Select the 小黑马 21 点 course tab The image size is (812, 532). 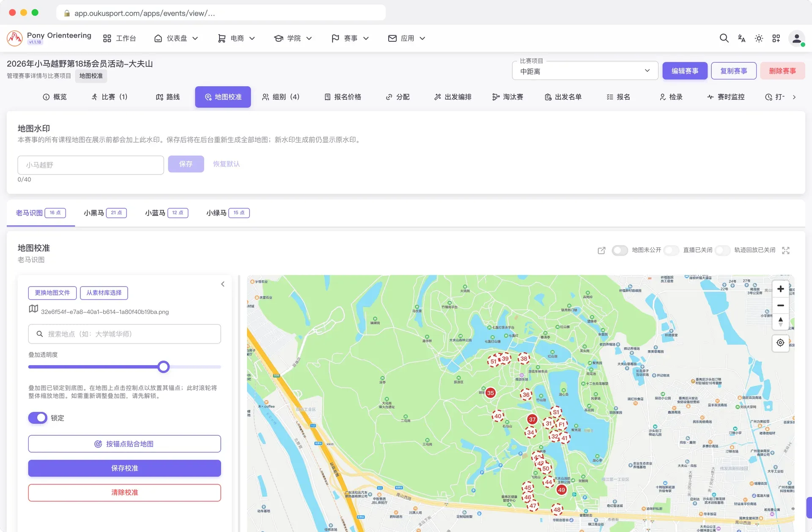(x=105, y=213)
